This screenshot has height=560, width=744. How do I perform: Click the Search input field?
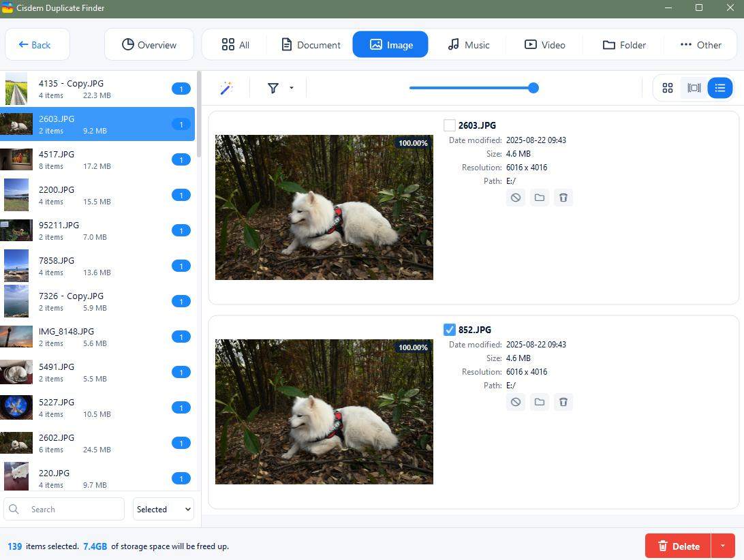tap(64, 509)
